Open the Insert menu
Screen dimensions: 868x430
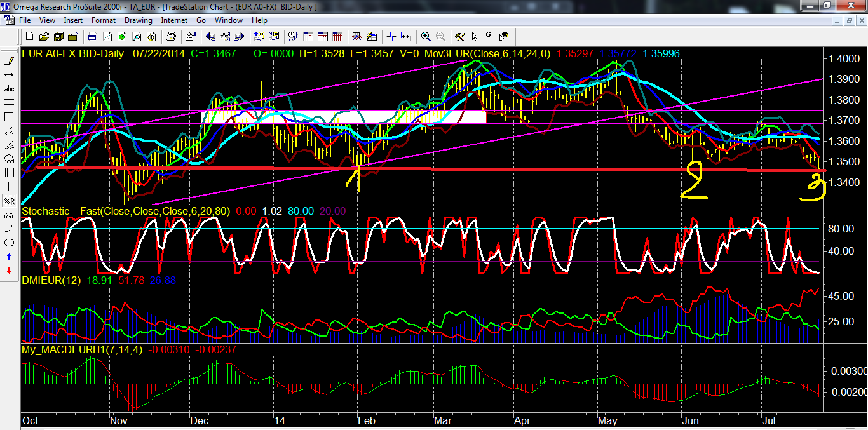click(x=73, y=20)
